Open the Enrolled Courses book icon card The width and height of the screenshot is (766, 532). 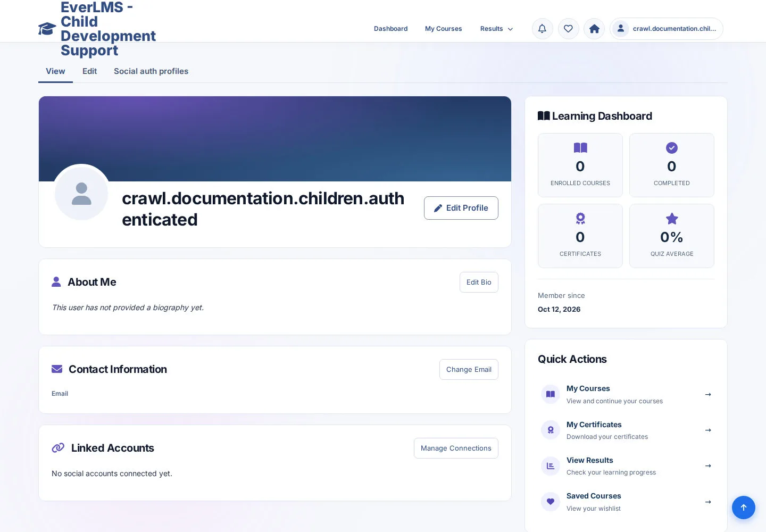[x=580, y=165]
